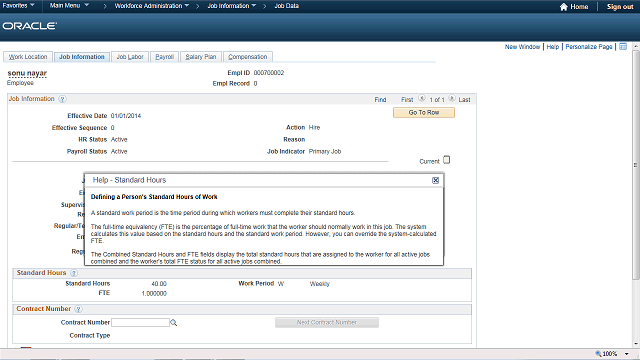
Task: Expand Workforce Administration breadcrumb dropdown
Action: (151, 6)
